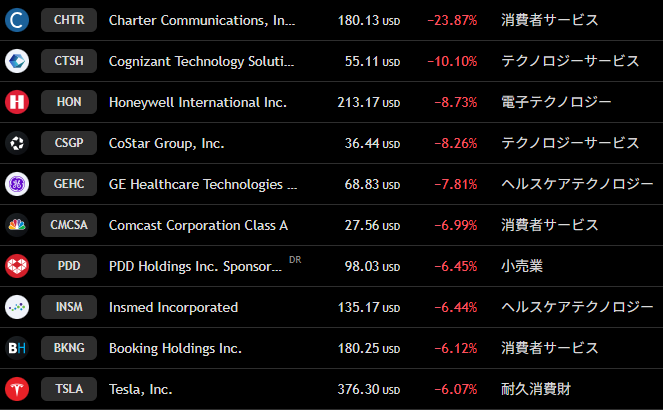This screenshot has height=410, width=663.
Task: Click 小売業 sector link for PDD
Action: (x=522, y=266)
